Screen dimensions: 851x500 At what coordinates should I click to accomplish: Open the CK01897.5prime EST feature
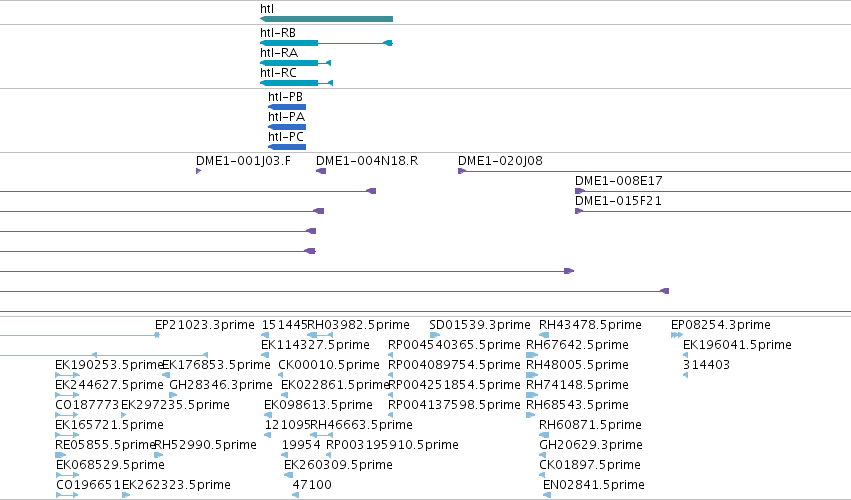pos(542,475)
